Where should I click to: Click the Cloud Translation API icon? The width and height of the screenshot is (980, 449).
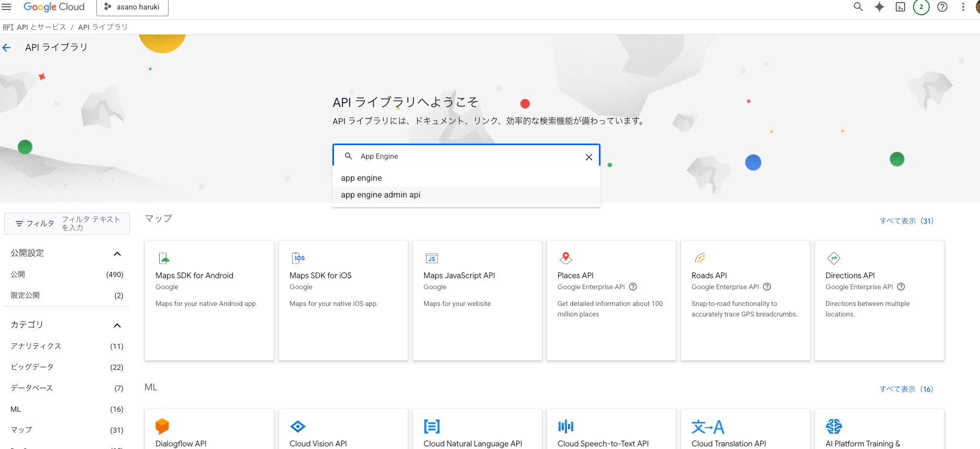click(x=708, y=427)
